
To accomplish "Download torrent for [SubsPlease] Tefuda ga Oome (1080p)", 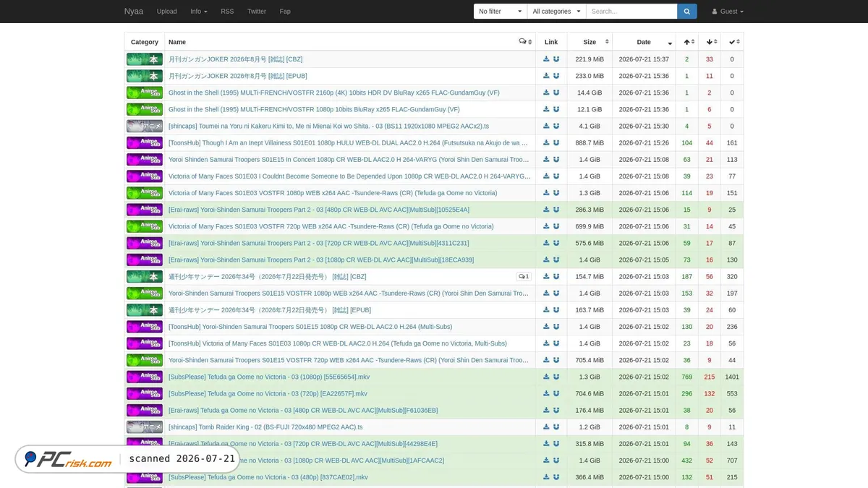I will tap(546, 377).
